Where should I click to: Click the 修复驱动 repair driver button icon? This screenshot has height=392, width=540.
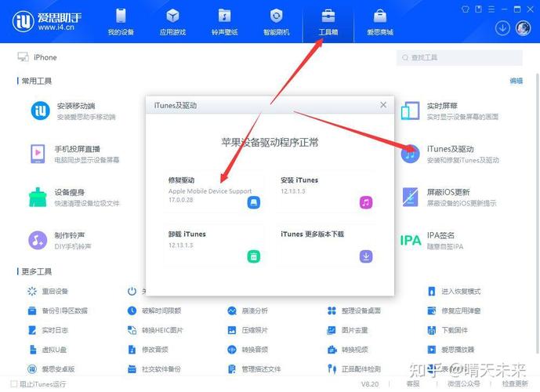254,202
